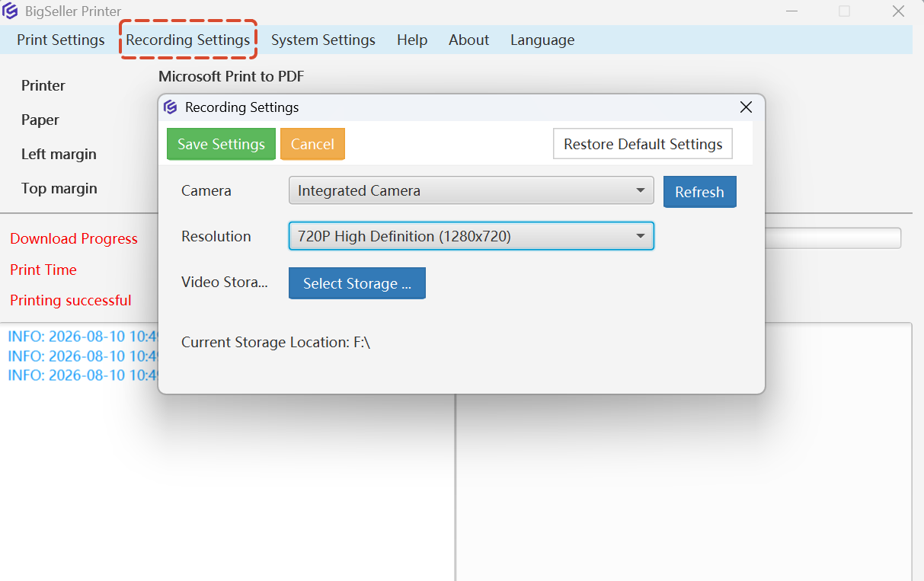Click the first INFO log line
The height and width of the screenshot is (581, 924).
pos(83,337)
